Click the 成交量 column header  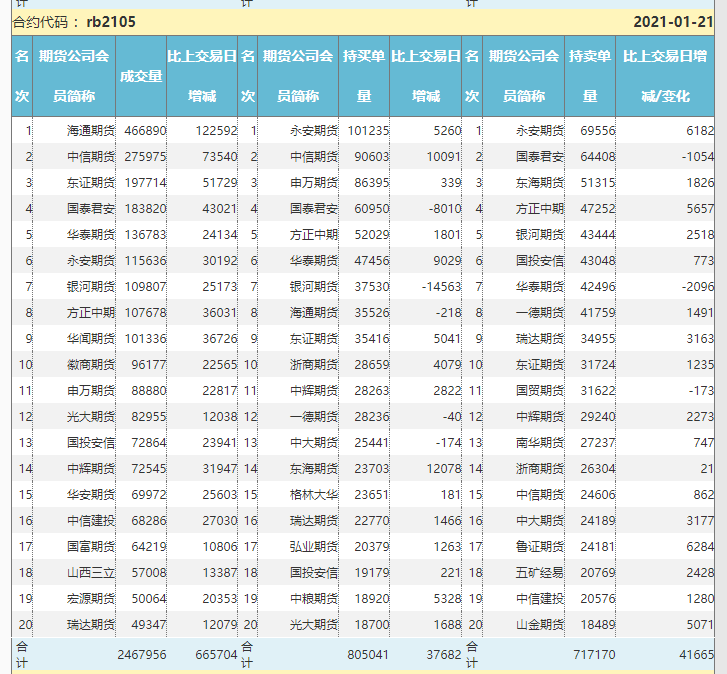(x=141, y=76)
